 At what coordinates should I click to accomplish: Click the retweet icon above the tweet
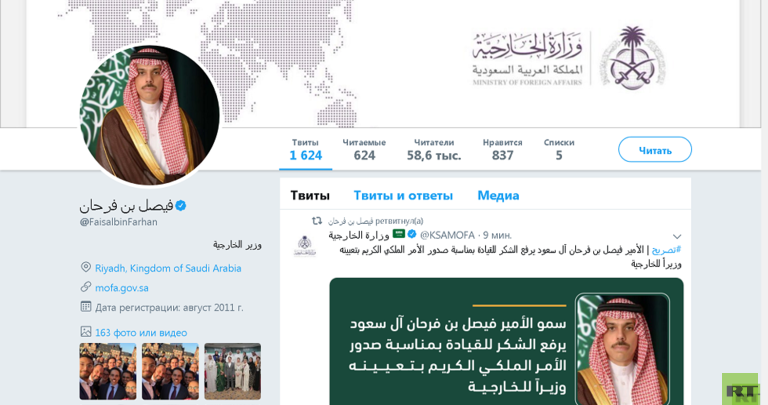pyautogui.click(x=317, y=221)
